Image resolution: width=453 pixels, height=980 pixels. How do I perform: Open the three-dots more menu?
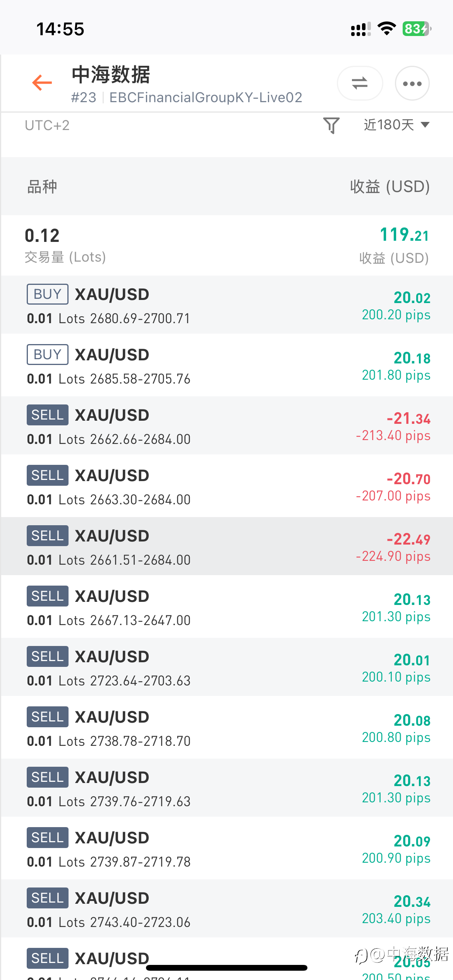click(x=412, y=83)
